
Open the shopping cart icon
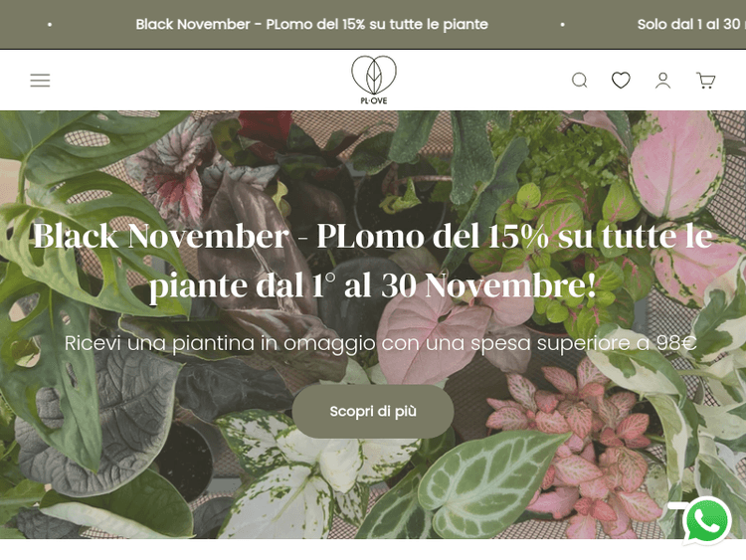705,81
